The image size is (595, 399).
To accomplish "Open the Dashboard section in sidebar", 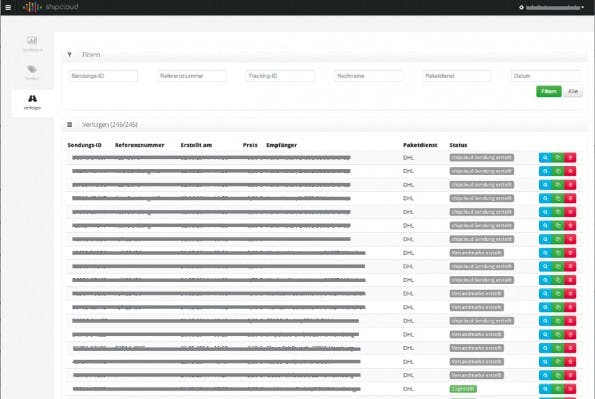I will click(32, 43).
